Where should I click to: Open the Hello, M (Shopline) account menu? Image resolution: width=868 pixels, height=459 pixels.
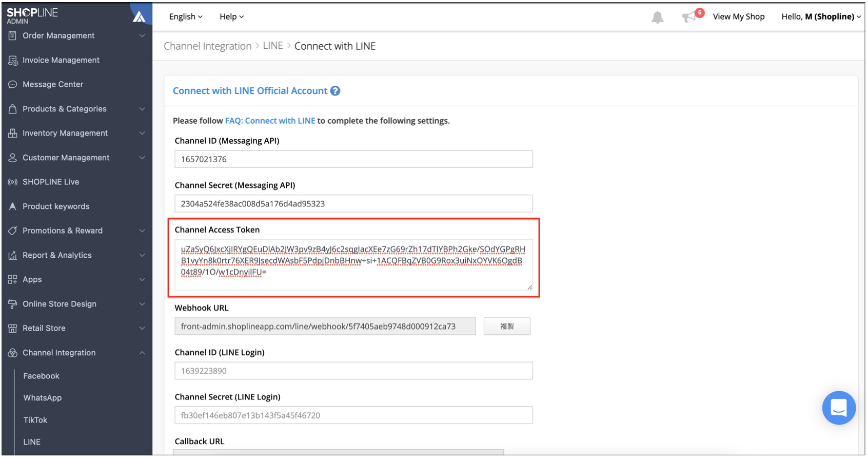(x=821, y=16)
